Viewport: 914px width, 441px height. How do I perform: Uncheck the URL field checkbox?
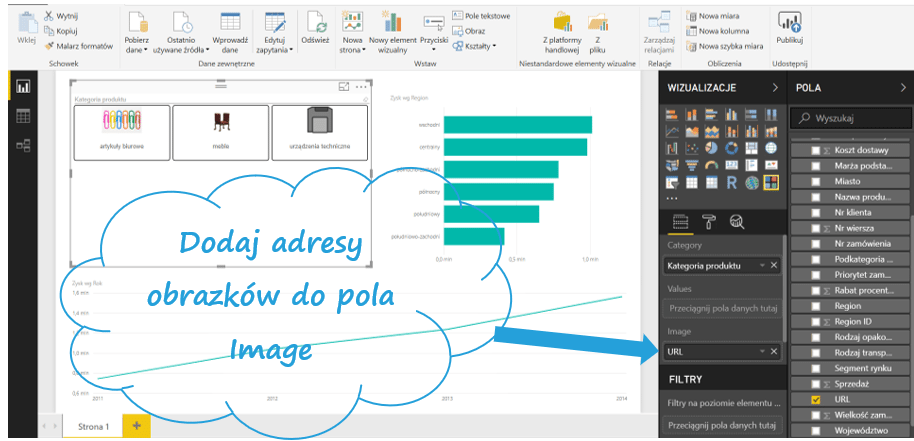(x=816, y=400)
